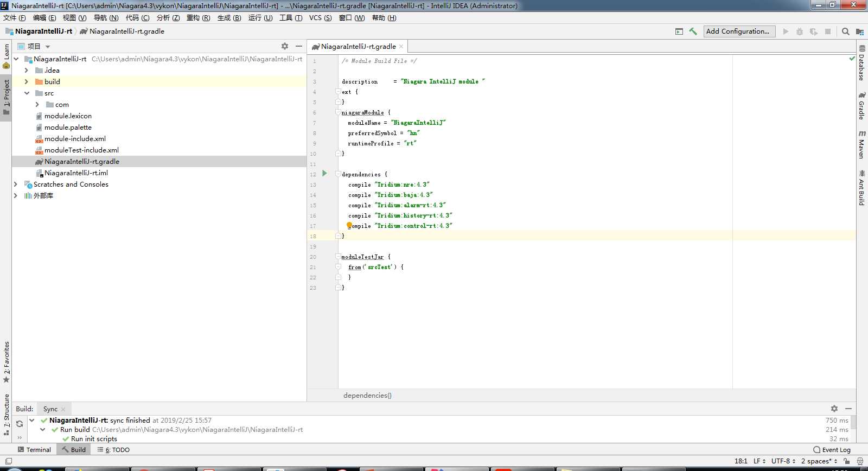Open the Gradle tool window
The image size is (868, 471).
861,106
